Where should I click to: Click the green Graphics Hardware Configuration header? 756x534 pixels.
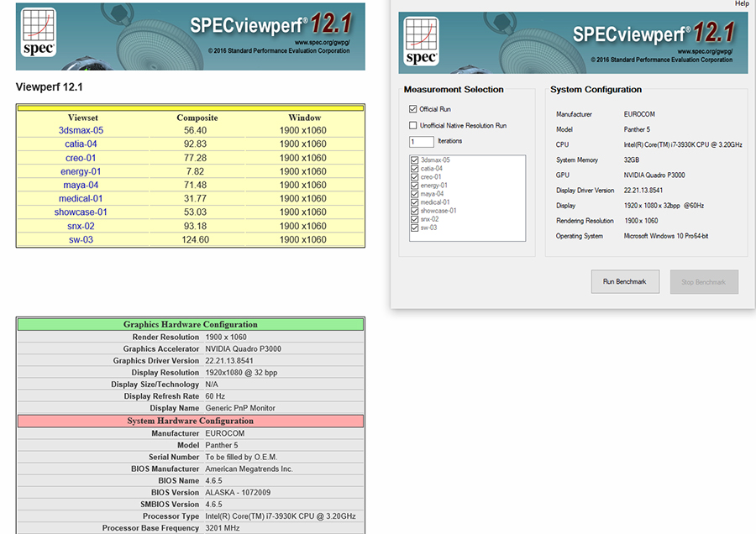coord(191,324)
